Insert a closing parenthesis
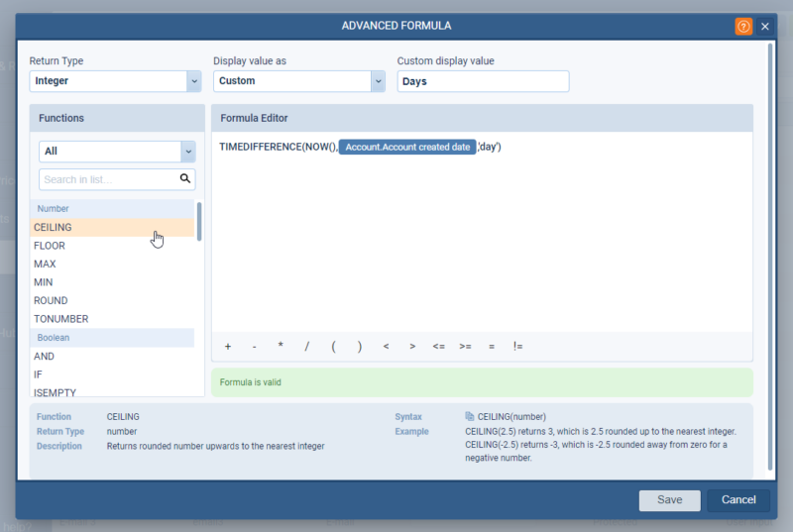793x532 pixels. tap(360, 346)
